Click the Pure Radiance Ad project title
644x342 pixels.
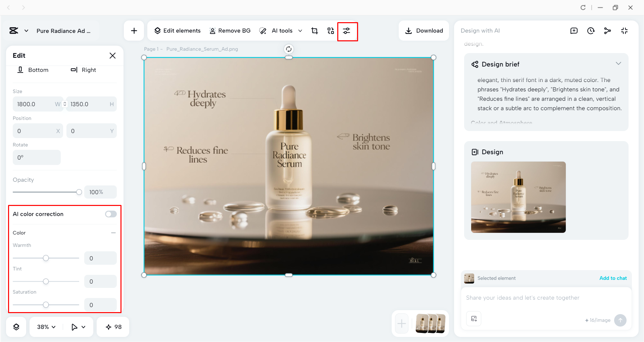click(63, 31)
